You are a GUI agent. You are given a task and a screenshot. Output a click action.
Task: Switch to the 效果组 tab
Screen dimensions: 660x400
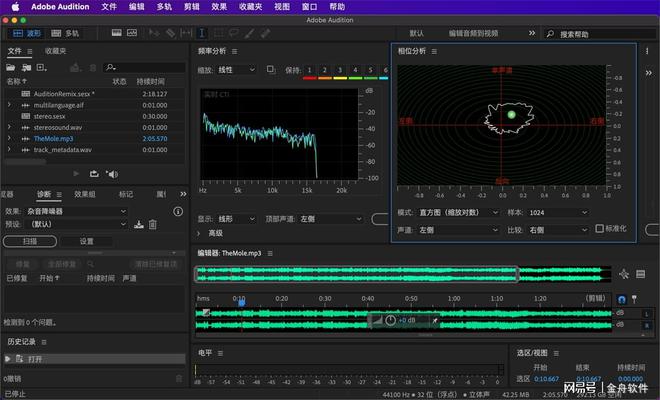coord(85,194)
